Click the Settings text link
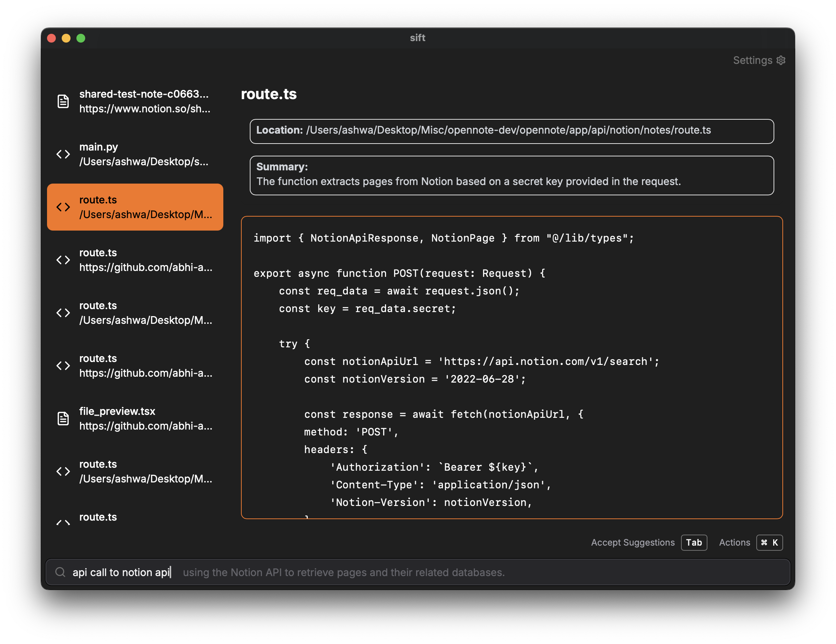This screenshot has height=644, width=836. pyautogui.click(x=753, y=61)
